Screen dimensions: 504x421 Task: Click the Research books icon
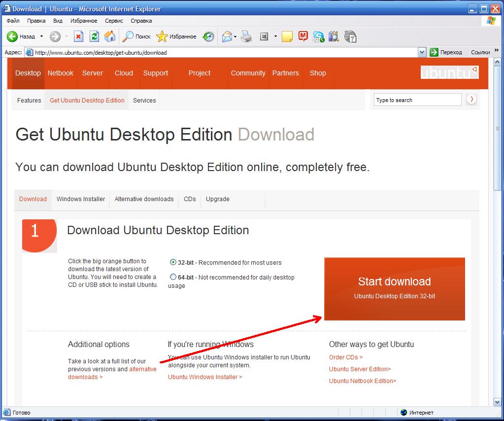click(334, 36)
